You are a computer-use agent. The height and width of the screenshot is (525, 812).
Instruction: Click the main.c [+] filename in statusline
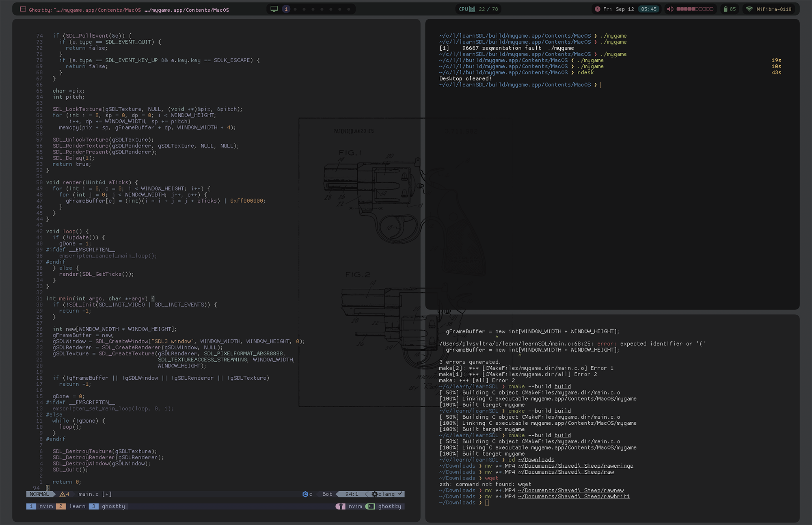coord(95,494)
